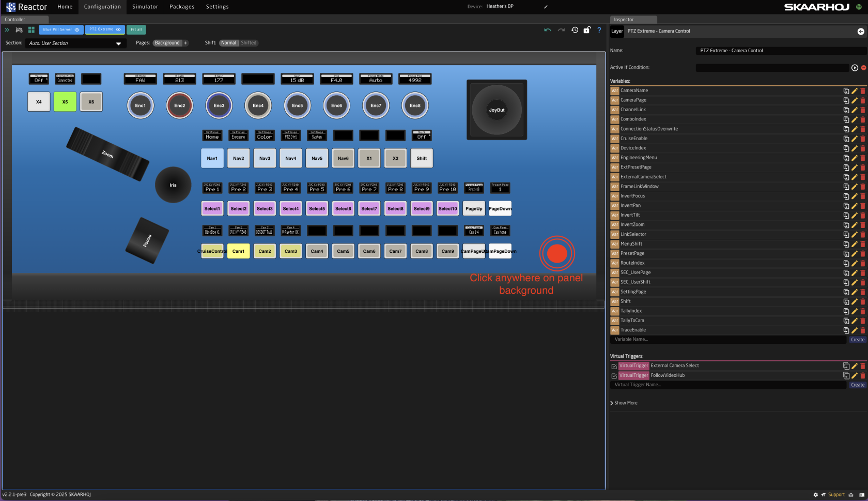Click the redo arrow icon in controller toolbar
This screenshot has height=501, width=868.
click(561, 30)
